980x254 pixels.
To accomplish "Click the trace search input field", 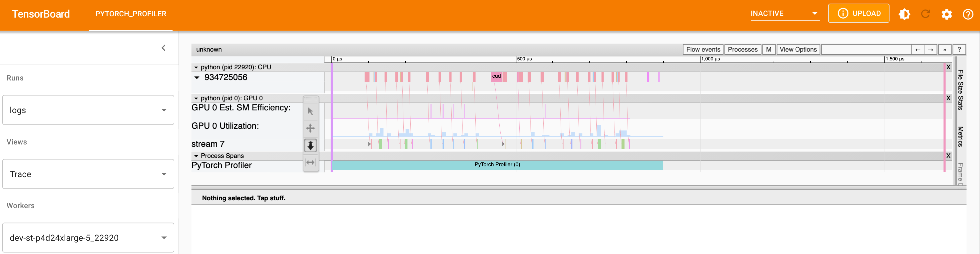I will click(x=866, y=50).
